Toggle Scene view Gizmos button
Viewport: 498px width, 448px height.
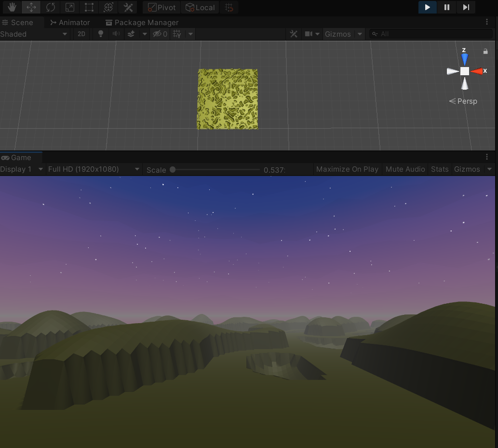tap(338, 34)
